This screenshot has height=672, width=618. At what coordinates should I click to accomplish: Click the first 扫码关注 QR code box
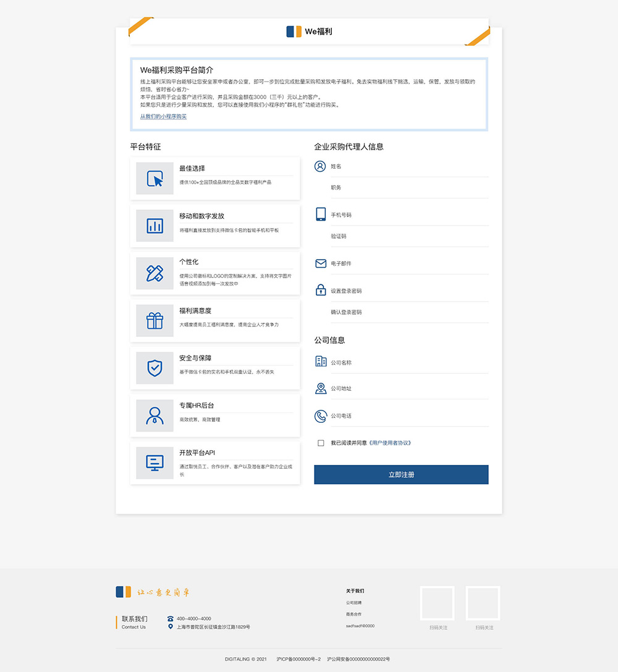tap(438, 603)
